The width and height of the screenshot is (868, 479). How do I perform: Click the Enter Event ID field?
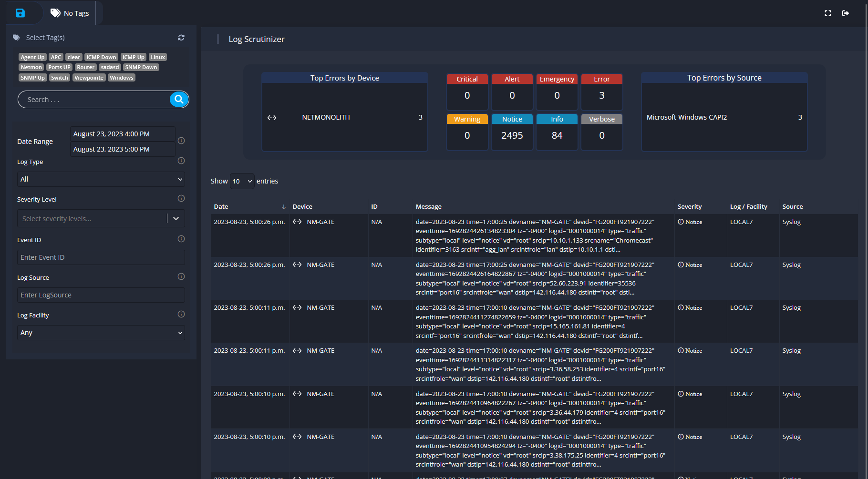101,257
